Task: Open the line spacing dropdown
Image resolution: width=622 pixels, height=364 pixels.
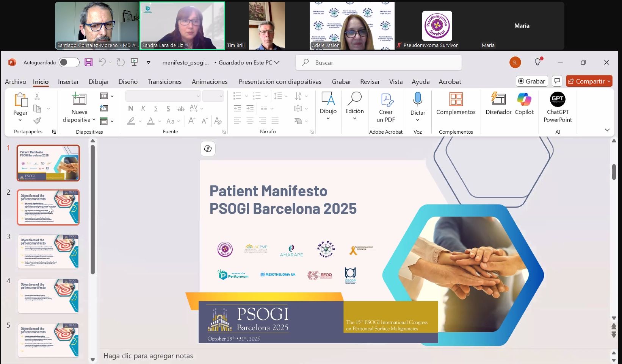Action: 280,96
